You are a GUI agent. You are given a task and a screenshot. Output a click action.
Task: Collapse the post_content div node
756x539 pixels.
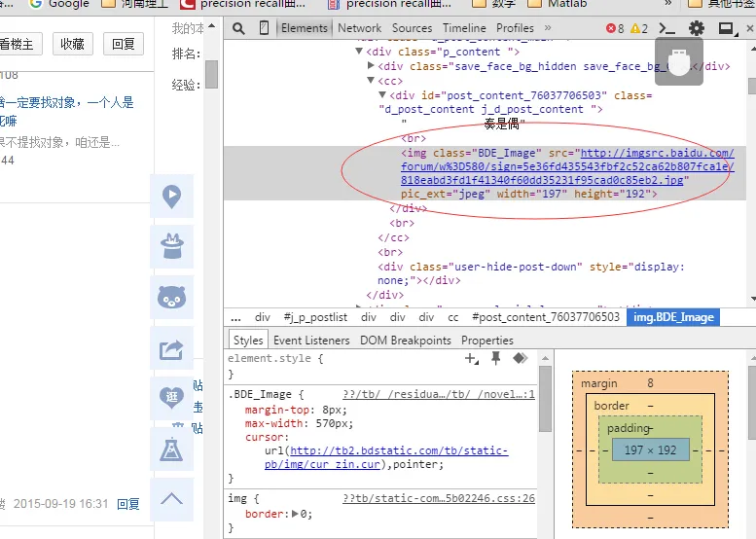pos(382,95)
